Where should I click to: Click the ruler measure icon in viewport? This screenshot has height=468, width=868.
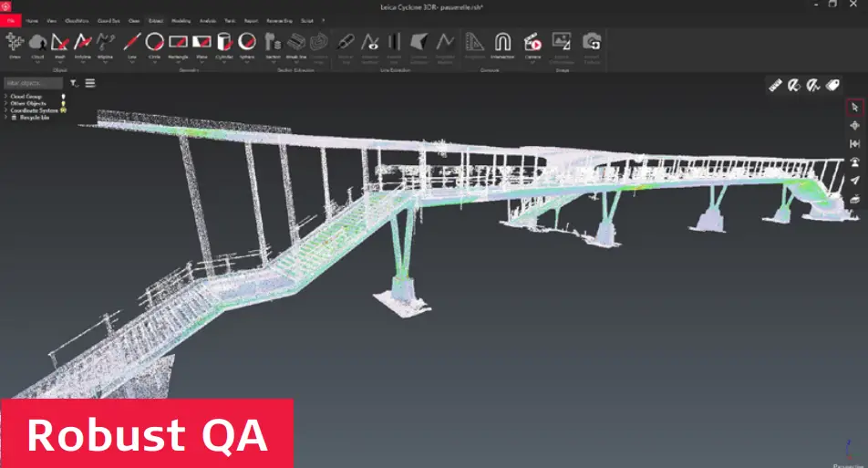coord(775,85)
